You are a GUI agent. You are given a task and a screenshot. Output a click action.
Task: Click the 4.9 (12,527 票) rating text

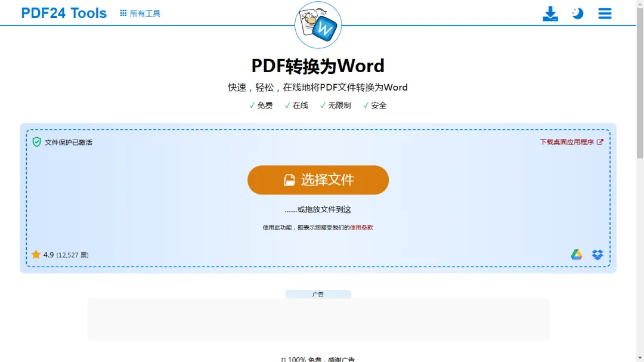[66, 255]
